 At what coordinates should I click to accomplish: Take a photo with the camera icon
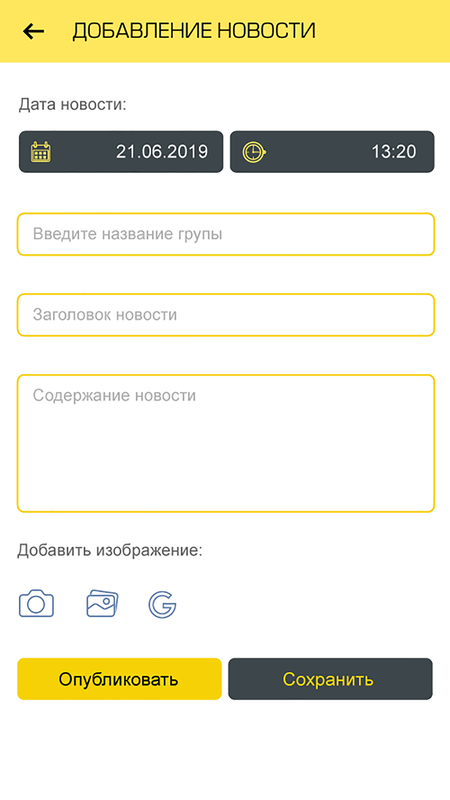[36, 604]
